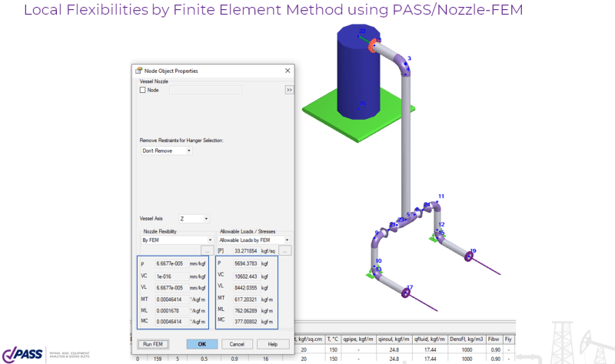Select green support symbol near node 13
615x364 pixels.
(x=371, y=274)
